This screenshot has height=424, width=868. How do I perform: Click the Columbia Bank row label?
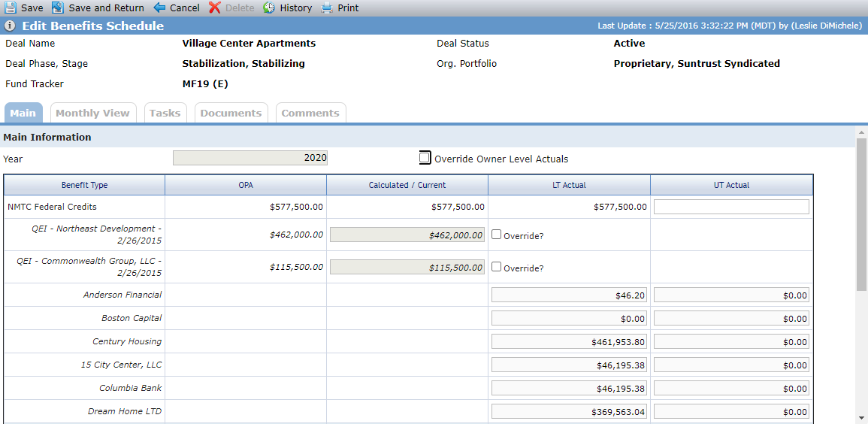click(x=131, y=388)
